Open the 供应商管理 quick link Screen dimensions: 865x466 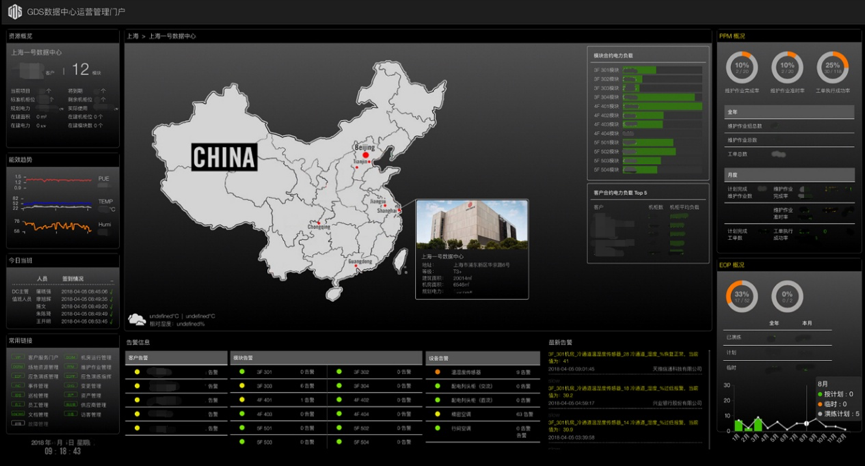pyautogui.click(x=93, y=404)
